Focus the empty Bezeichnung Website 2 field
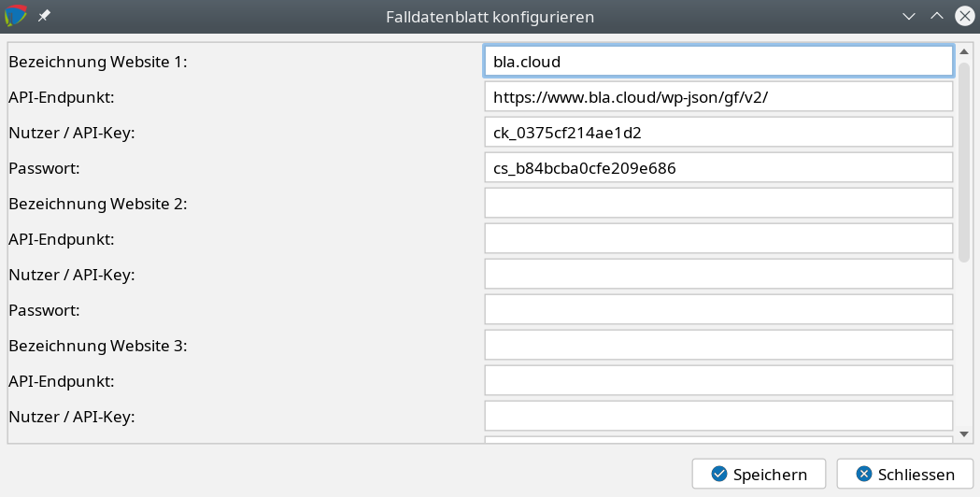 click(717, 204)
